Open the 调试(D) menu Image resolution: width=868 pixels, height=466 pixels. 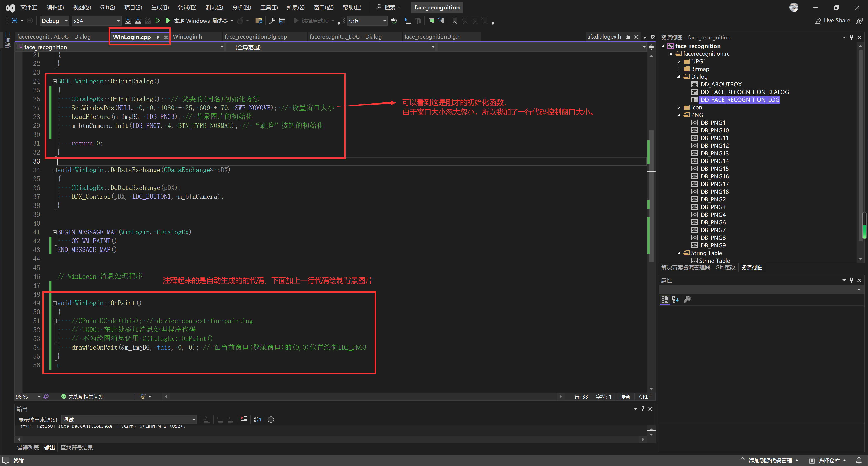tap(187, 7)
